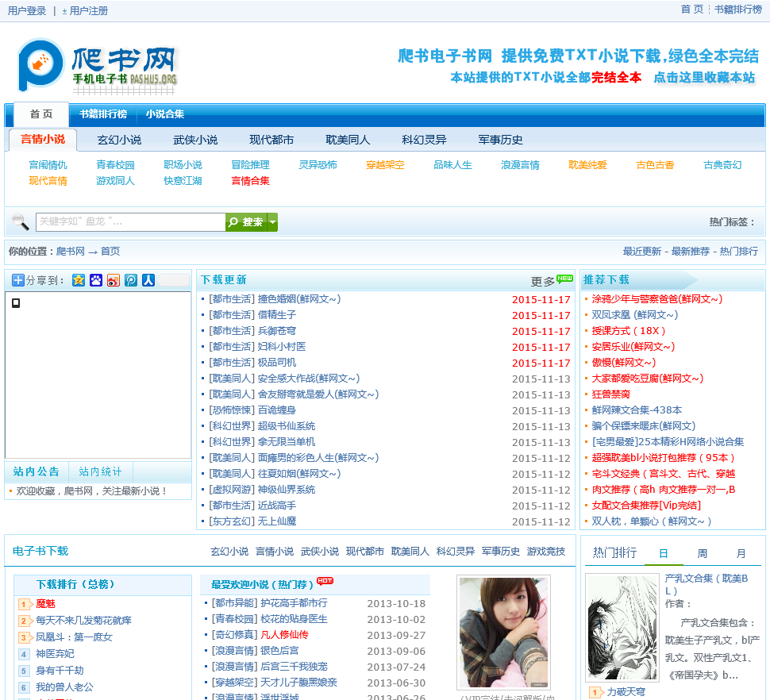Open the share-more plus icon
Viewport: 770px width, 700px height.
[17, 280]
